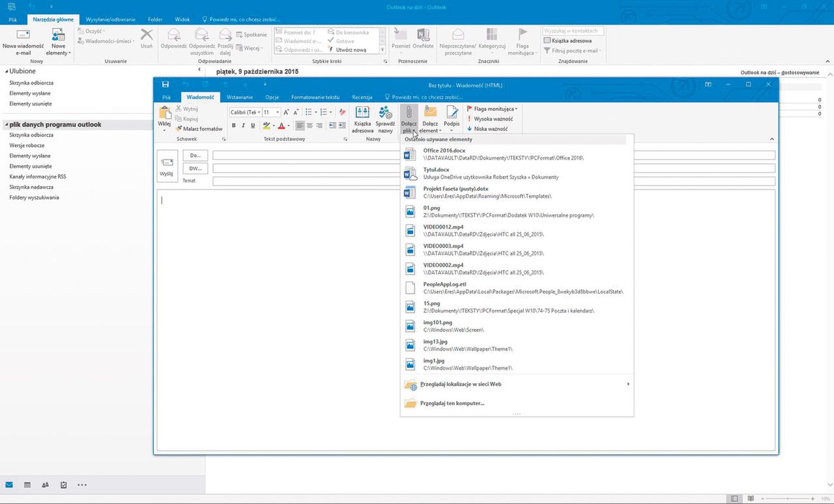Click Wyszukaj w kontaktach search box
The width and height of the screenshot is (834, 504).
pos(573,31)
